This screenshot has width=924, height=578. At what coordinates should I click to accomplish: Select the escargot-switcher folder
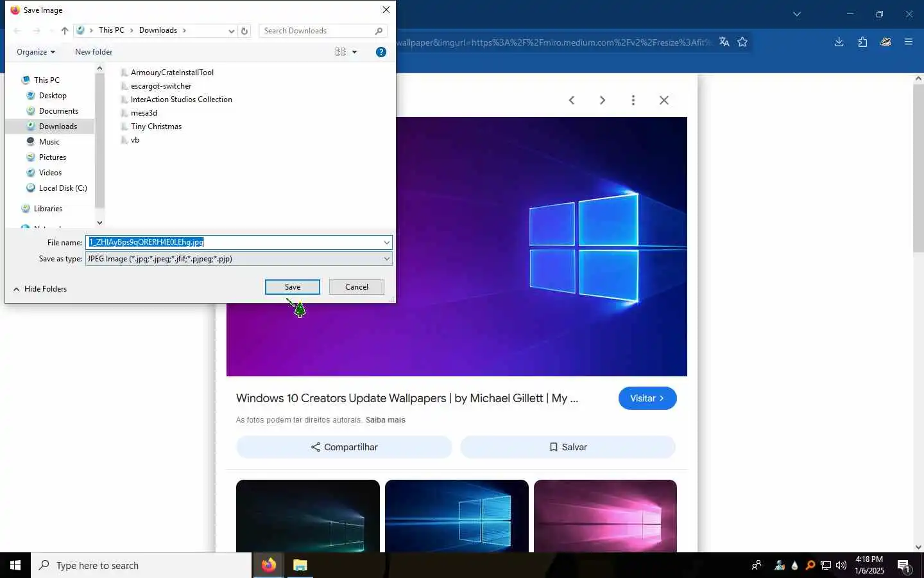pyautogui.click(x=161, y=86)
